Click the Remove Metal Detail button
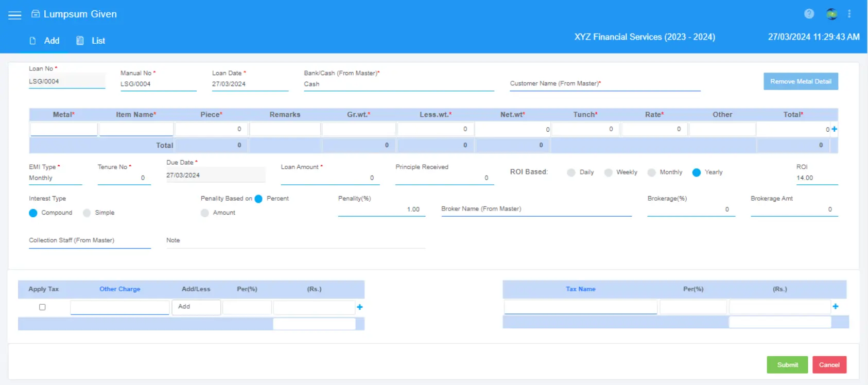This screenshot has height=385, width=868. (x=800, y=81)
